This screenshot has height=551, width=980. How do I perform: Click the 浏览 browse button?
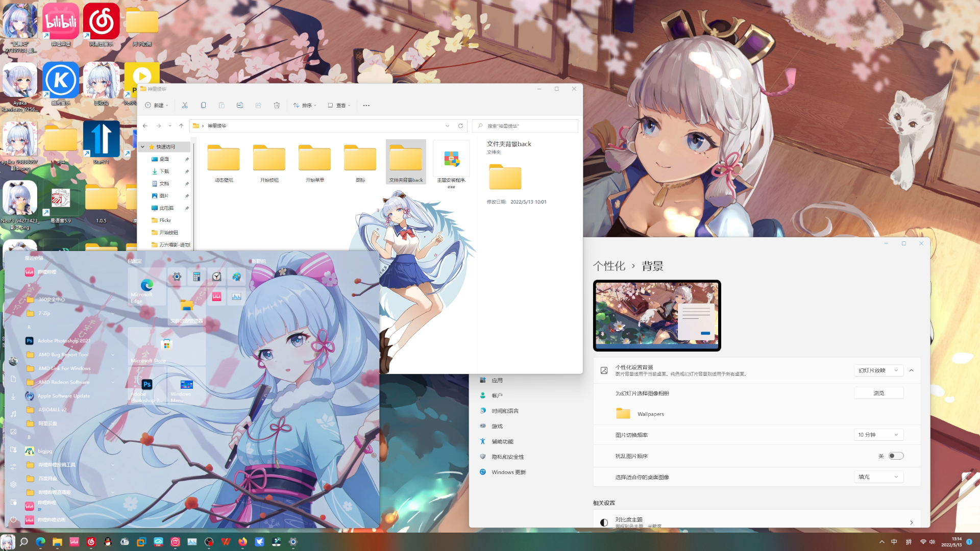[878, 393]
